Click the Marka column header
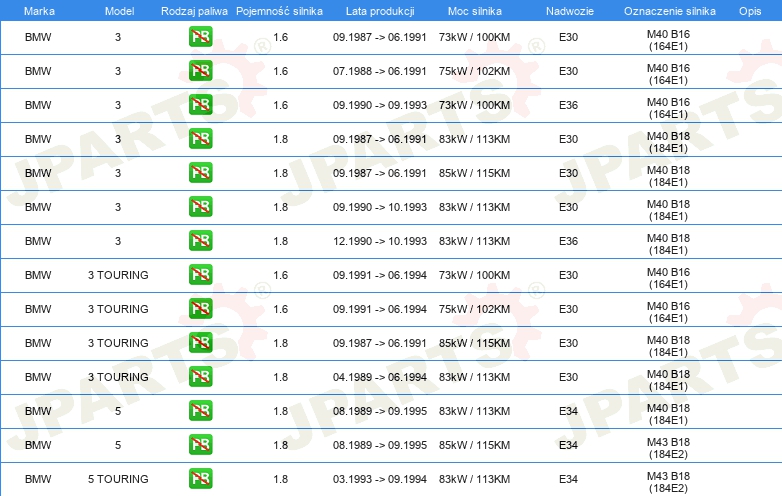This screenshot has height=496, width=782. coord(39,11)
